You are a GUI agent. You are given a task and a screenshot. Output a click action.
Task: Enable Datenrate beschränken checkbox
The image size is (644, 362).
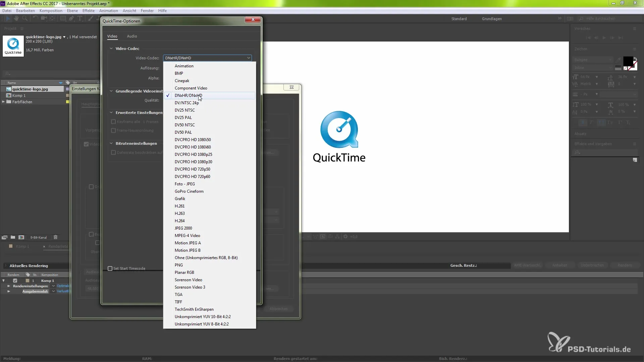pos(113,153)
